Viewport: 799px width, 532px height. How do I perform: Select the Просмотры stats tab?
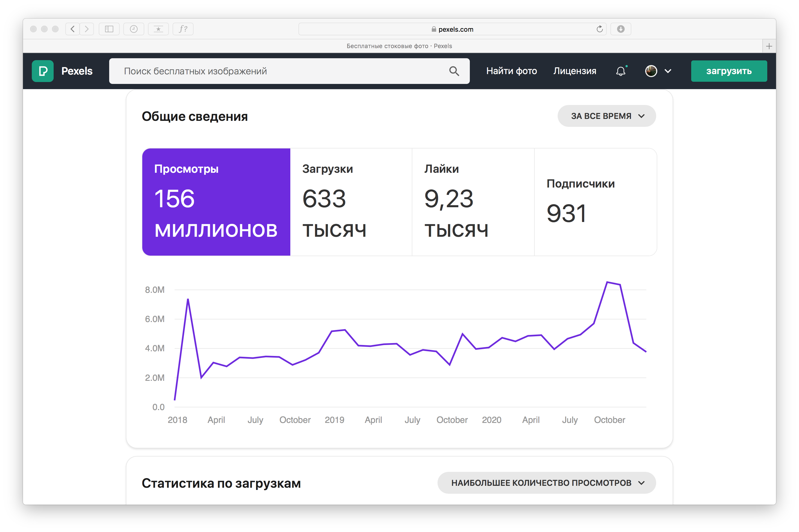[x=216, y=202]
